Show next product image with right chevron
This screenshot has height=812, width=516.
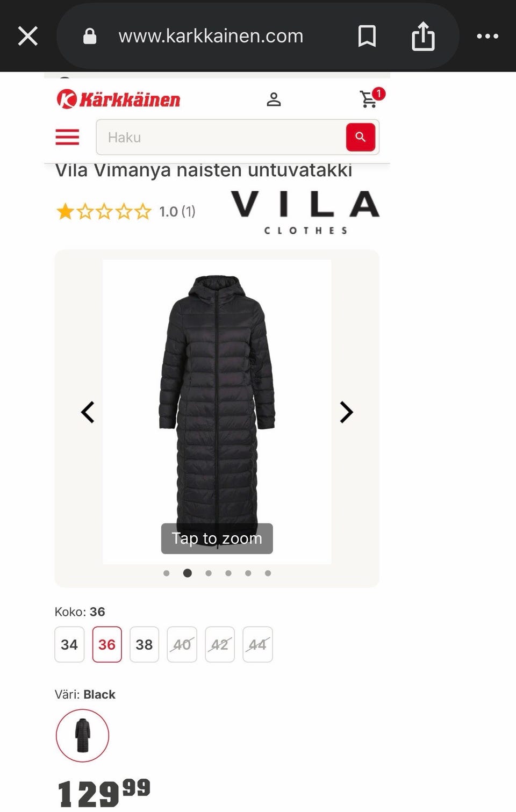tap(346, 412)
